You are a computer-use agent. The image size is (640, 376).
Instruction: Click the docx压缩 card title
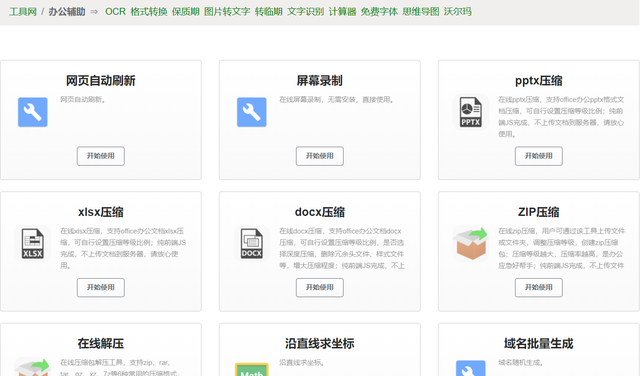pos(320,212)
